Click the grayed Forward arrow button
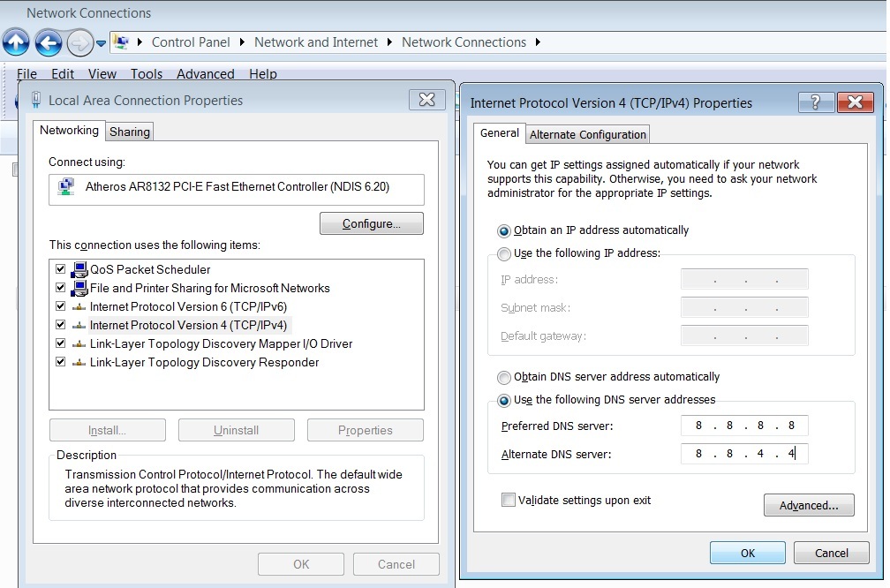Viewport: 890px width, 588px height. click(80, 42)
